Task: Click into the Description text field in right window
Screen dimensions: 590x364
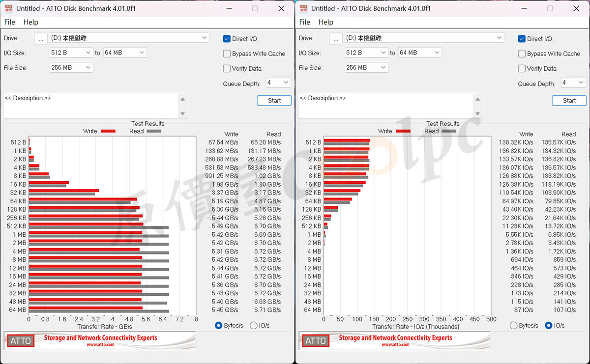Action: pyautogui.click(x=386, y=106)
